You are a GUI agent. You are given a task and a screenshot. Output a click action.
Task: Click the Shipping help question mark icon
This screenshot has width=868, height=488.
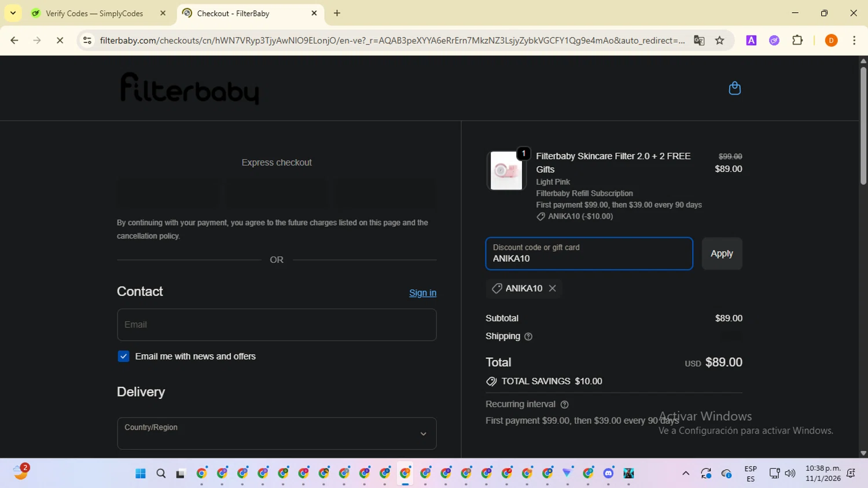[528, 336]
